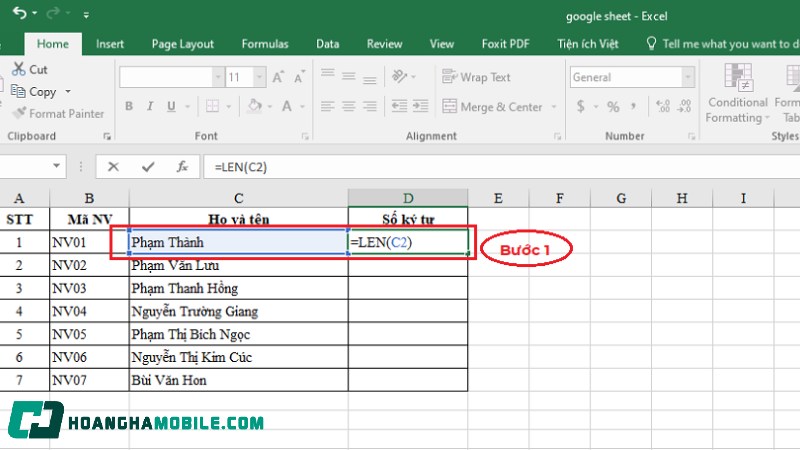Click the Cut scissors icon
The height and width of the screenshot is (450, 800).
click(x=16, y=70)
